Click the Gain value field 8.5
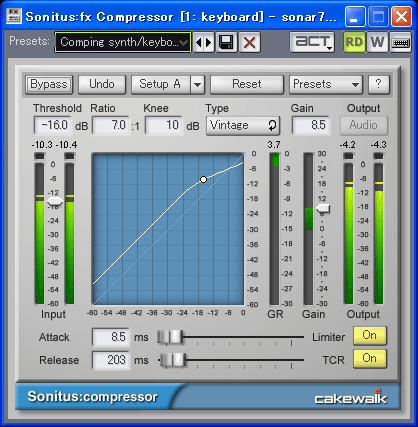The image size is (418, 427). (x=311, y=125)
